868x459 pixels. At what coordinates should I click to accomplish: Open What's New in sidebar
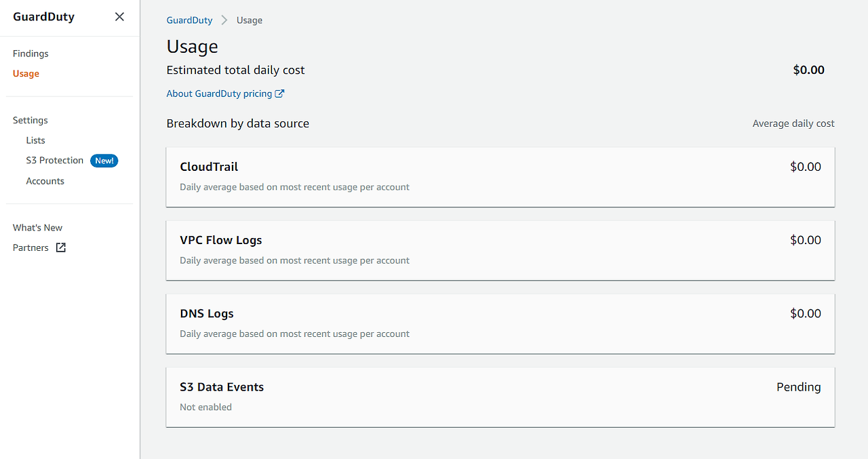[37, 228]
